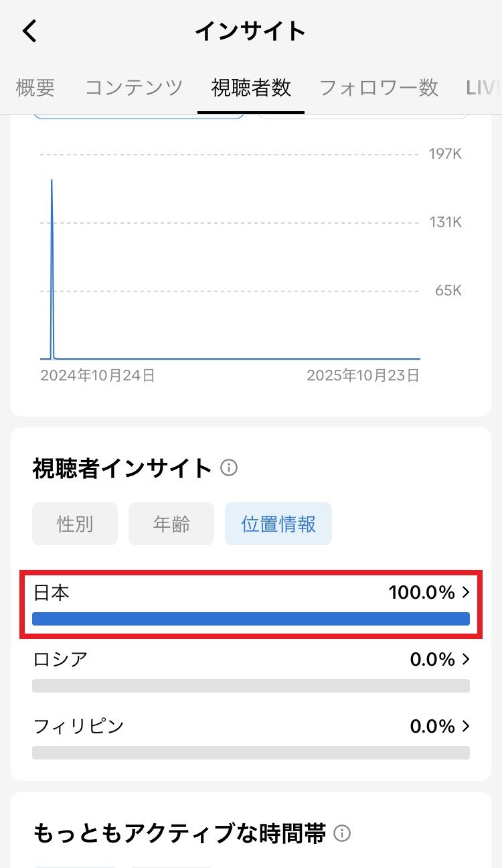
Task: Select the 視聴者数 tab
Action: tap(251, 88)
